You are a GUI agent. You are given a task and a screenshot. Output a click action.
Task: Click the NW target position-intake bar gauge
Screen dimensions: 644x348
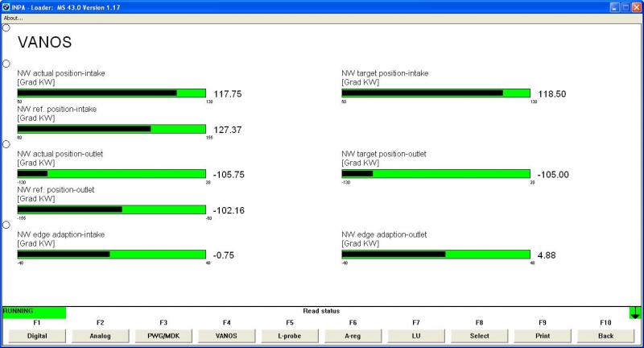[x=436, y=93]
